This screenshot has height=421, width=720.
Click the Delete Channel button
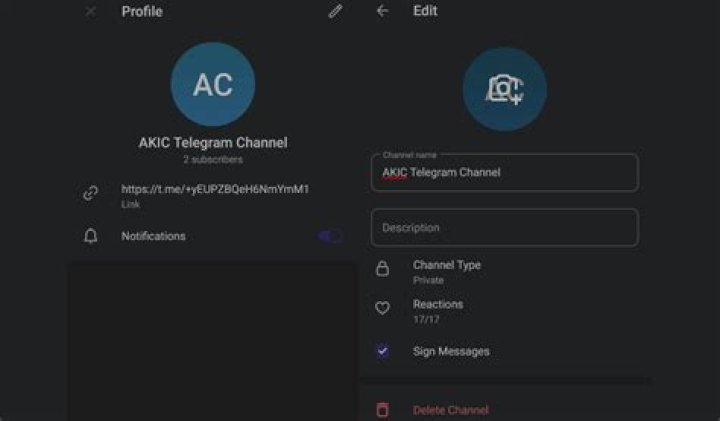coord(450,410)
